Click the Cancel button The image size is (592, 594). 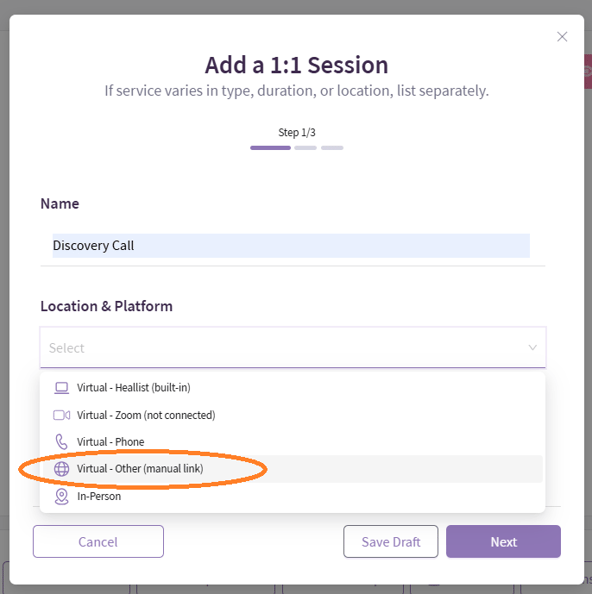click(98, 541)
